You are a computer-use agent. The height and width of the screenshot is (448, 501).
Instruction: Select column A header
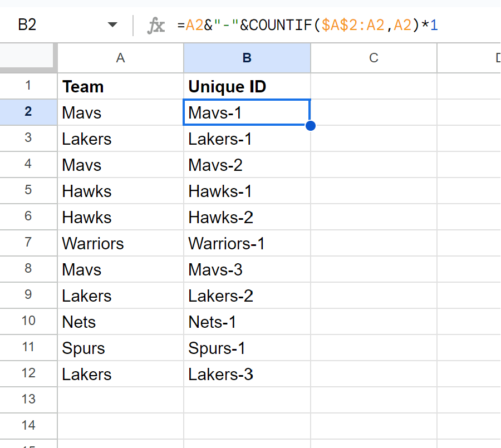120,58
